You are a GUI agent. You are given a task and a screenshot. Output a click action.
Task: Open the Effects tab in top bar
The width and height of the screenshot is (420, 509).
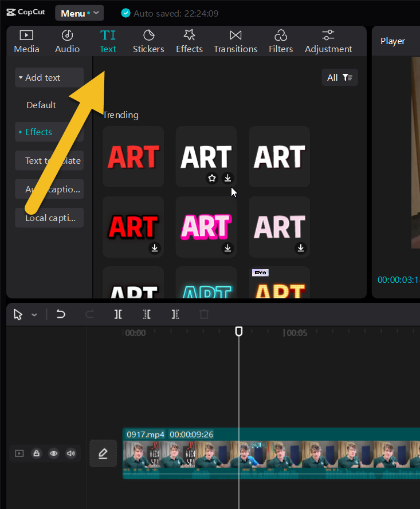point(190,42)
